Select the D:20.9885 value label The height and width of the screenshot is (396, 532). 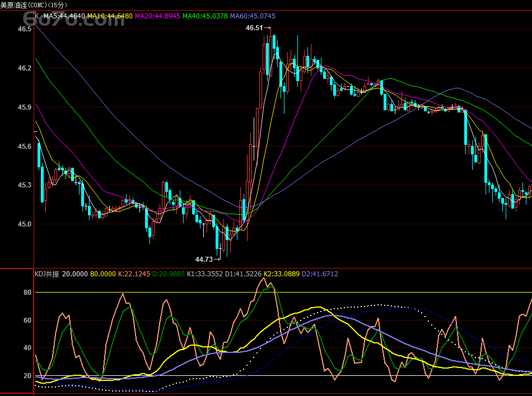(169, 274)
